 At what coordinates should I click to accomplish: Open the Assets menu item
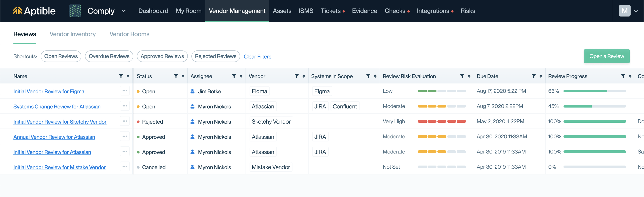(x=282, y=11)
